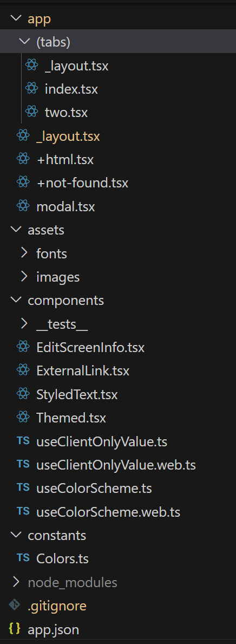Click TS icon beside Colors.ts
This screenshot has width=236, height=644.
point(23,558)
